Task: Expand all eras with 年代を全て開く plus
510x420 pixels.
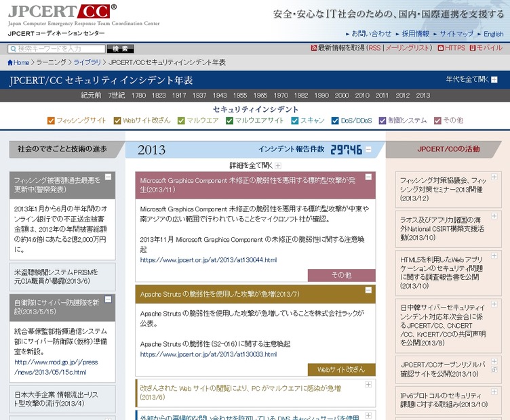Action: (494, 79)
